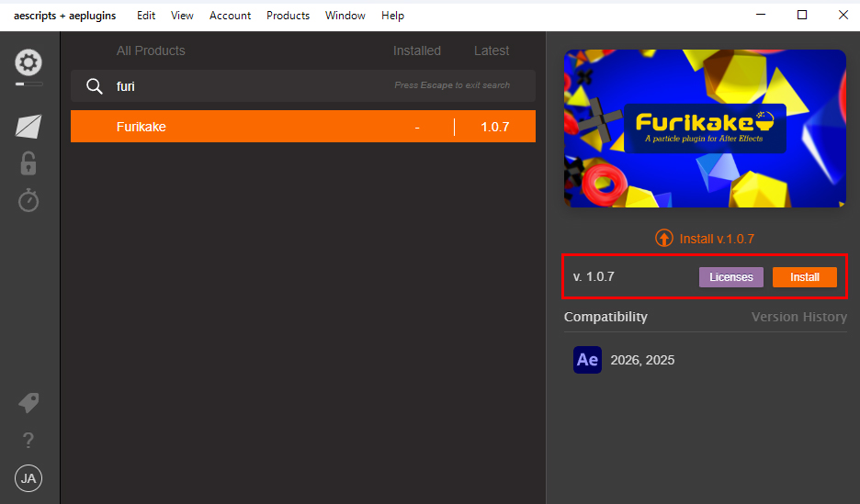Screen dimensions: 860x504
Task: Open settings gear in sidebar
Action: pyautogui.click(x=28, y=62)
